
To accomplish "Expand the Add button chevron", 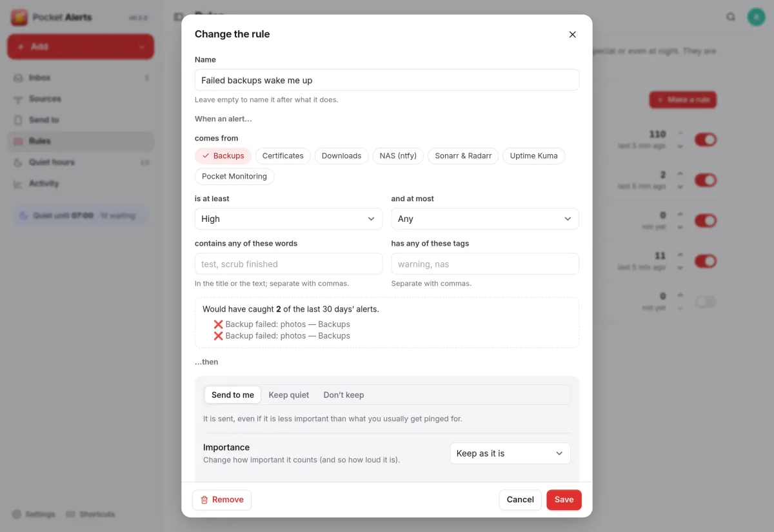I will click(141, 47).
